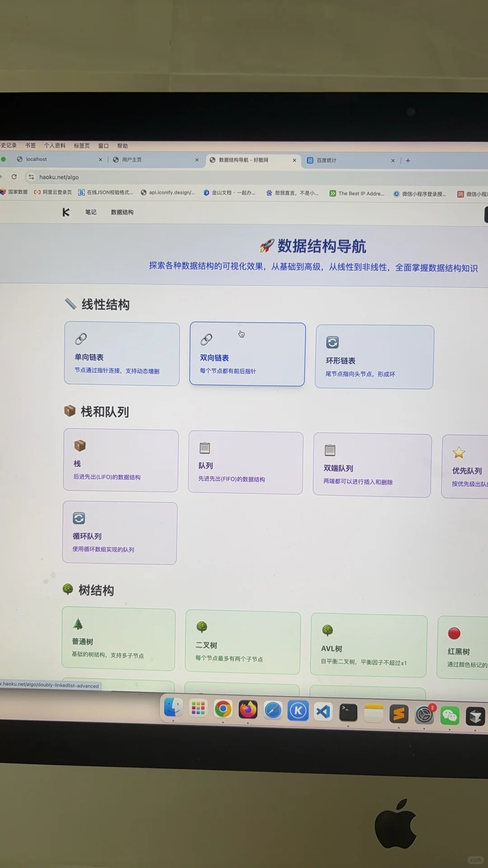Click the box icon on 栈 card
The height and width of the screenshot is (868, 488).
tap(80, 446)
